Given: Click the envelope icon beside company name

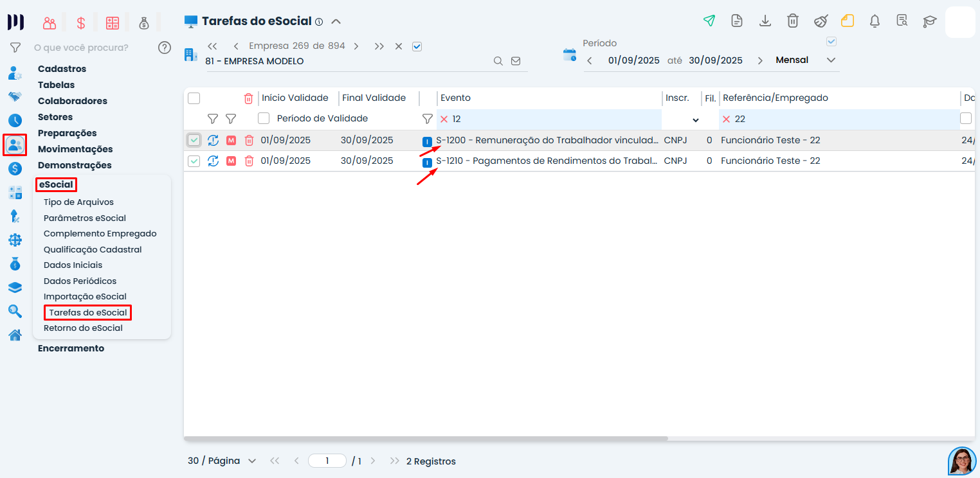Looking at the screenshot, I should click(516, 61).
